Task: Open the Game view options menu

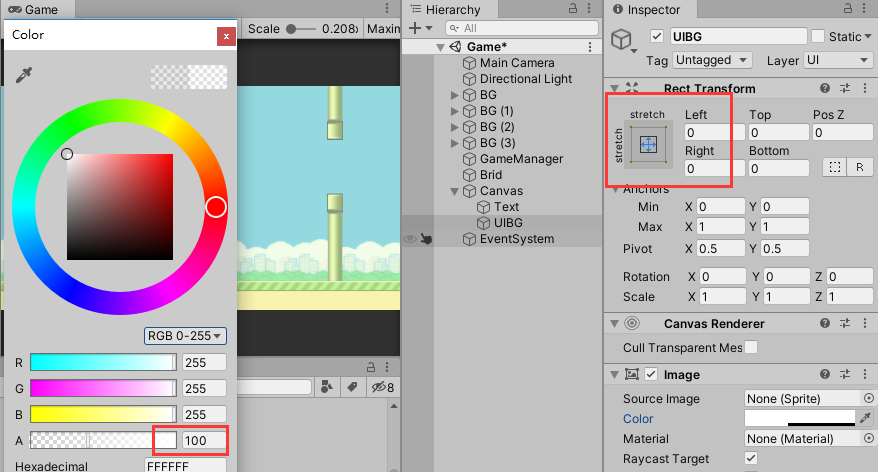Action: click(x=387, y=8)
